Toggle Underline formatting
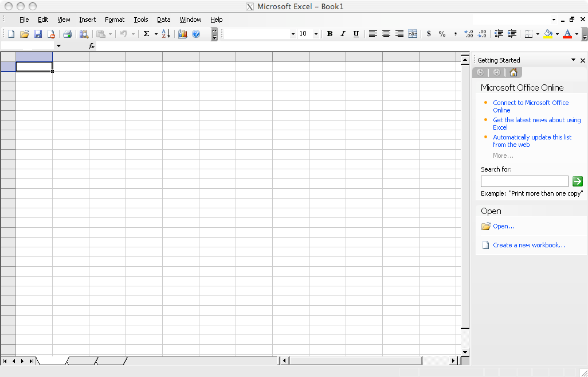This screenshot has height=377, width=588. (x=356, y=34)
